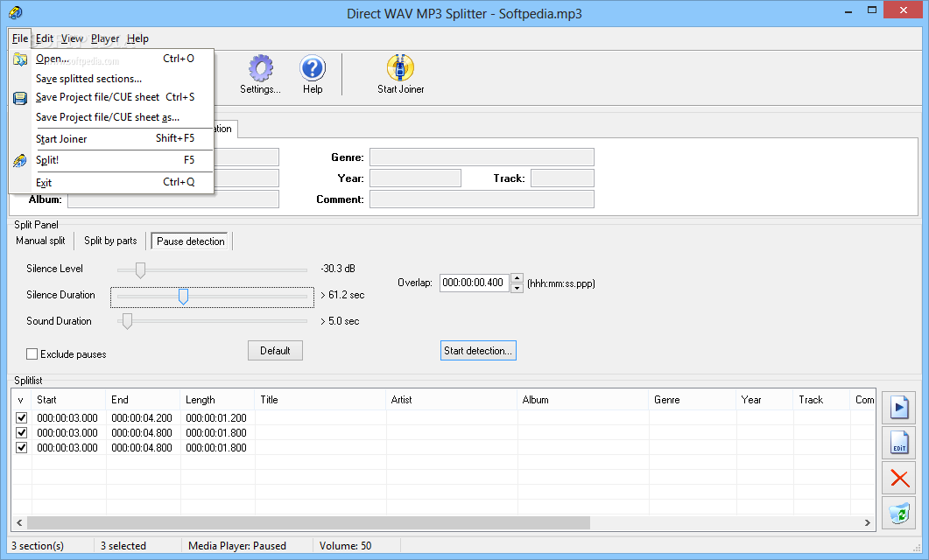Select the Pause detection tab
This screenshot has height=560, width=929.
[x=190, y=241]
